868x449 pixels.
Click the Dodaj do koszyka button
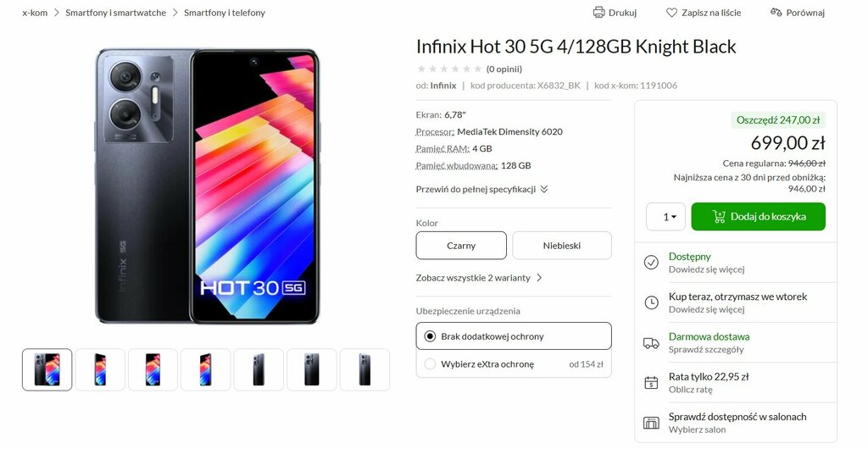tap(759, 217)
